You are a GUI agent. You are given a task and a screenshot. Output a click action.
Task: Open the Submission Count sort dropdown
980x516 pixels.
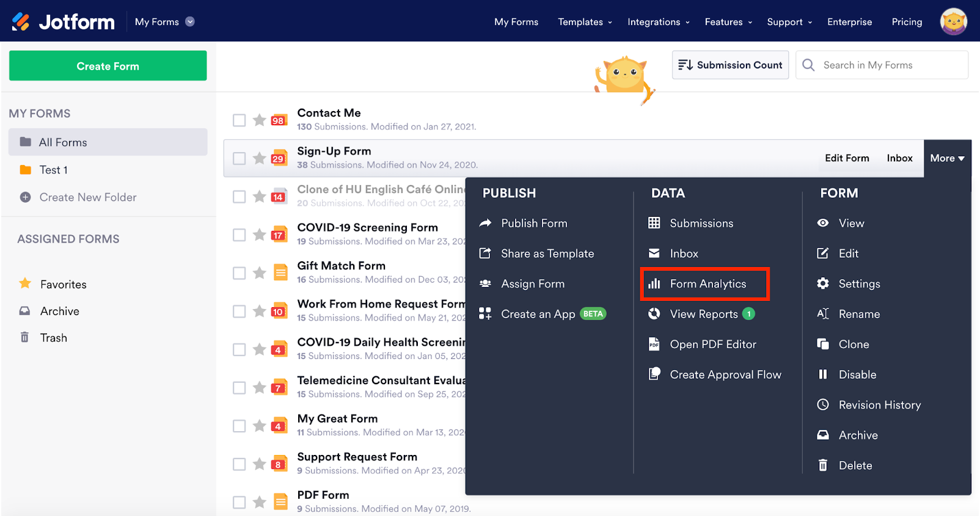(x=730, y=65)
